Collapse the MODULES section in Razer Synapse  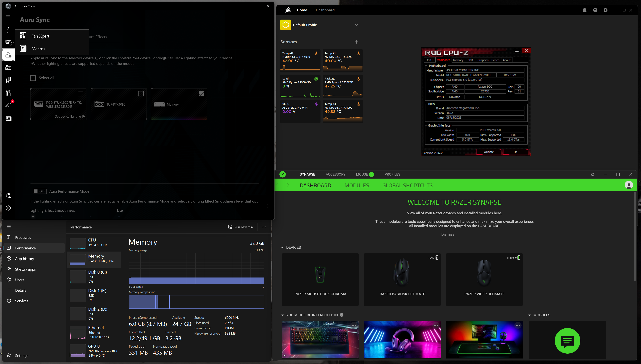click(x=530, y=315)
